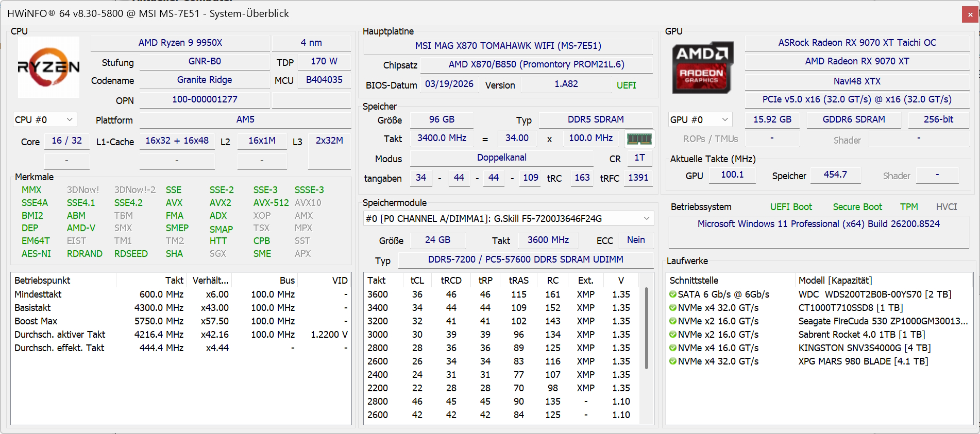
Task: Click status icon for SATA 6 Gb/s drive
Action: pos(673,294)
